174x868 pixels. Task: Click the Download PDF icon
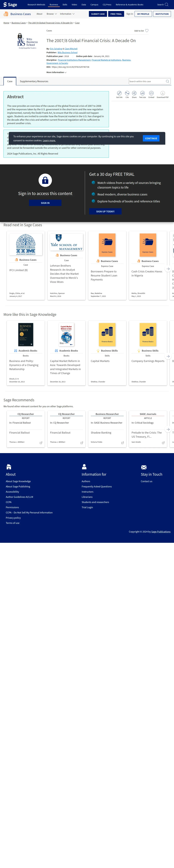(163, 93)
